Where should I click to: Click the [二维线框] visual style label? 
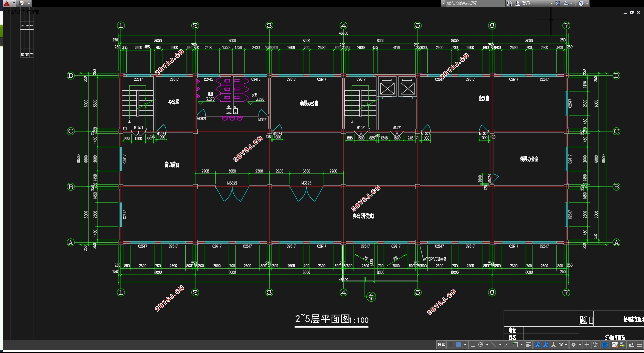30,12
